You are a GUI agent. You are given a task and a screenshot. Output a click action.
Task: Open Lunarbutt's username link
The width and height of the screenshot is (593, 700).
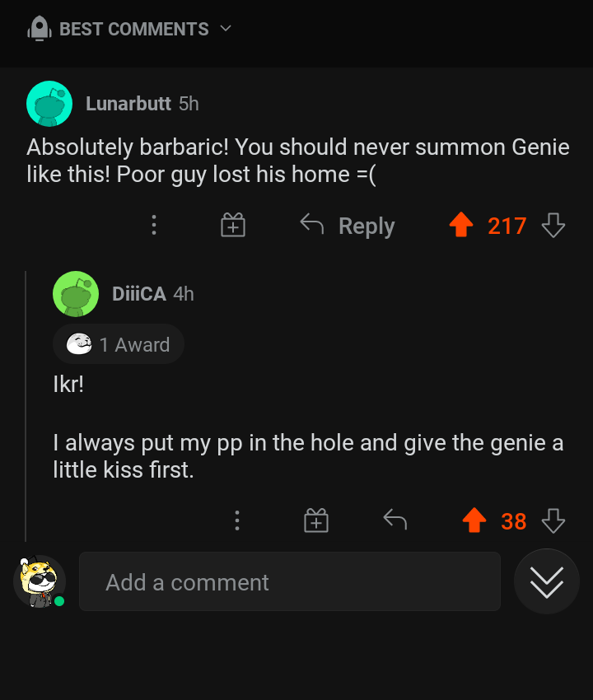click(128, 104)
